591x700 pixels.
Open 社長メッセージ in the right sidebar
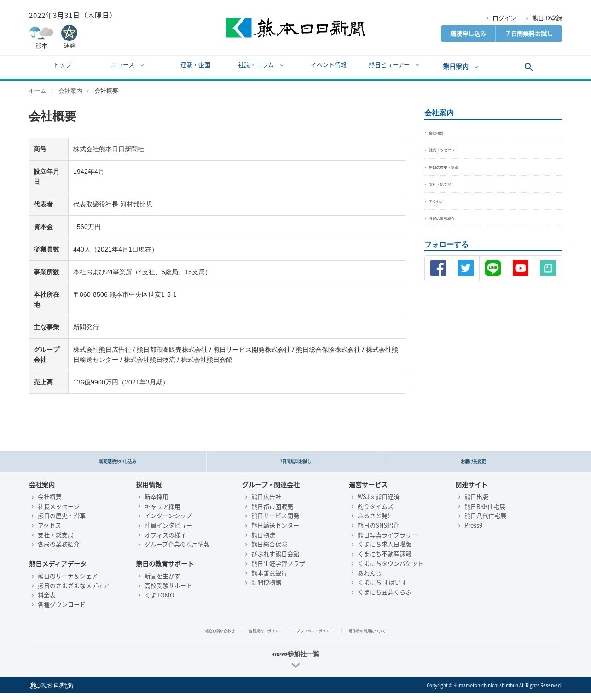[442, 150]
